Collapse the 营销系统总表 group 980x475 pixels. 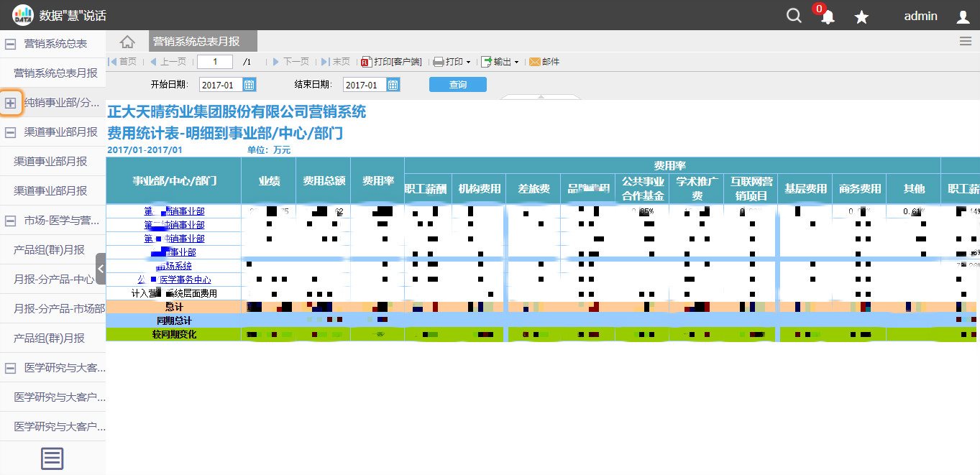(x=11, y=44)
